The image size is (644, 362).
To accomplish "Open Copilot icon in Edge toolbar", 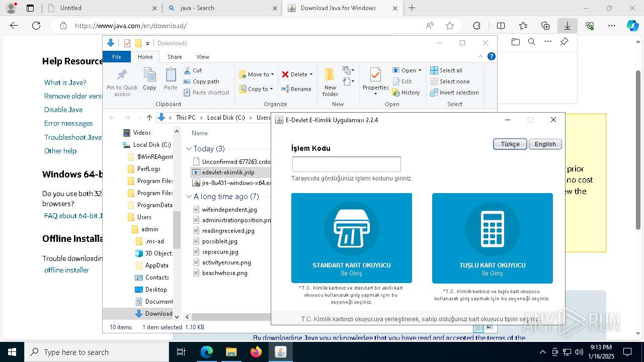I will tap(632, 26).
